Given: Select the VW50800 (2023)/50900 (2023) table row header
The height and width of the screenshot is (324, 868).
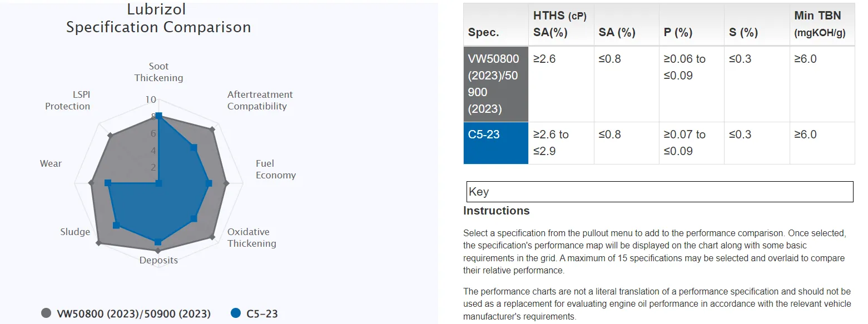Looking at the screenshot, I should click(496, 84).
